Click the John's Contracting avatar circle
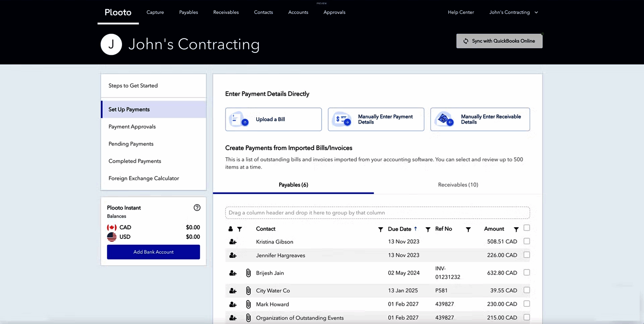The image size is (644, 324). click(x=111, y=44)
